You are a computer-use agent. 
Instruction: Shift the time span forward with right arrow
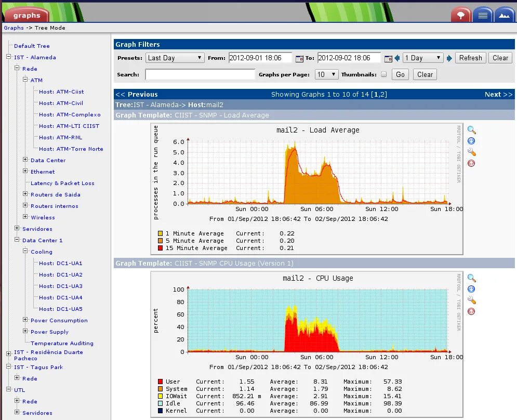[449, 58]
